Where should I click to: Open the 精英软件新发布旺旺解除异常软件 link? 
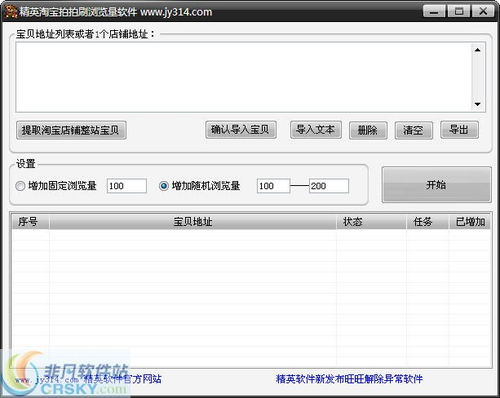pyautogui.click(x=349, y=379)
